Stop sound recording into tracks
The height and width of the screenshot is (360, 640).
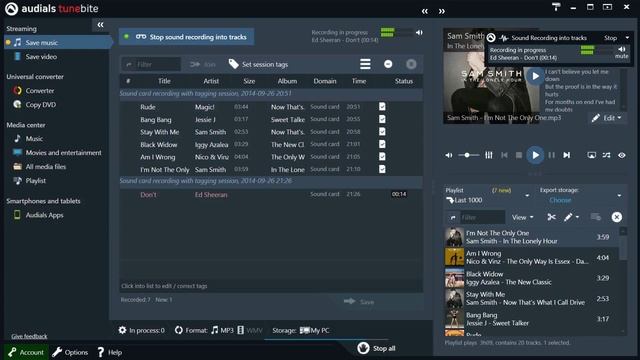(x=187, y=37)
